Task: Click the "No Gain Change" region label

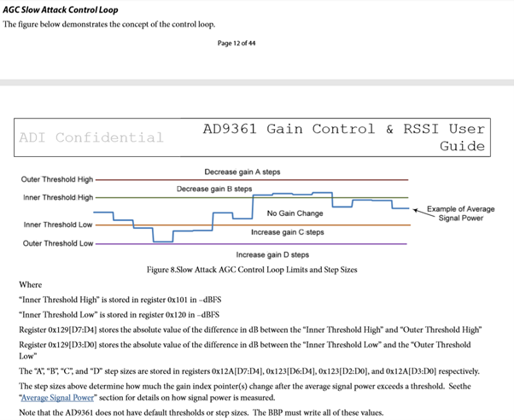Action: click(x=295, y=213)
